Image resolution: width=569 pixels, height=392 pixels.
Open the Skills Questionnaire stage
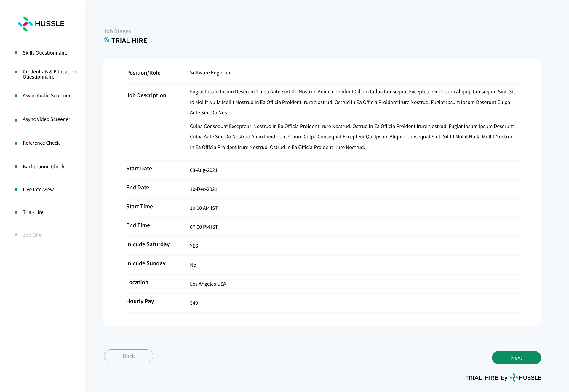click(45, 53)
